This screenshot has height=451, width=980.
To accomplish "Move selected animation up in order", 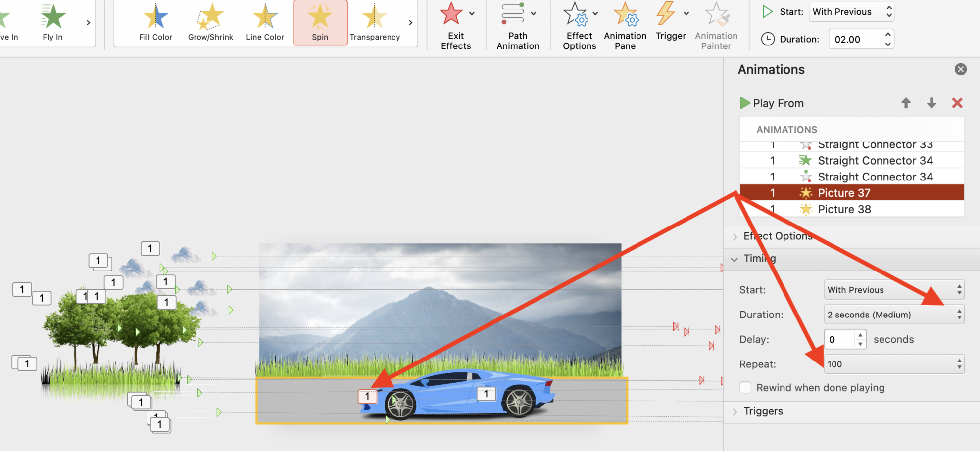I will coord(906,103).
